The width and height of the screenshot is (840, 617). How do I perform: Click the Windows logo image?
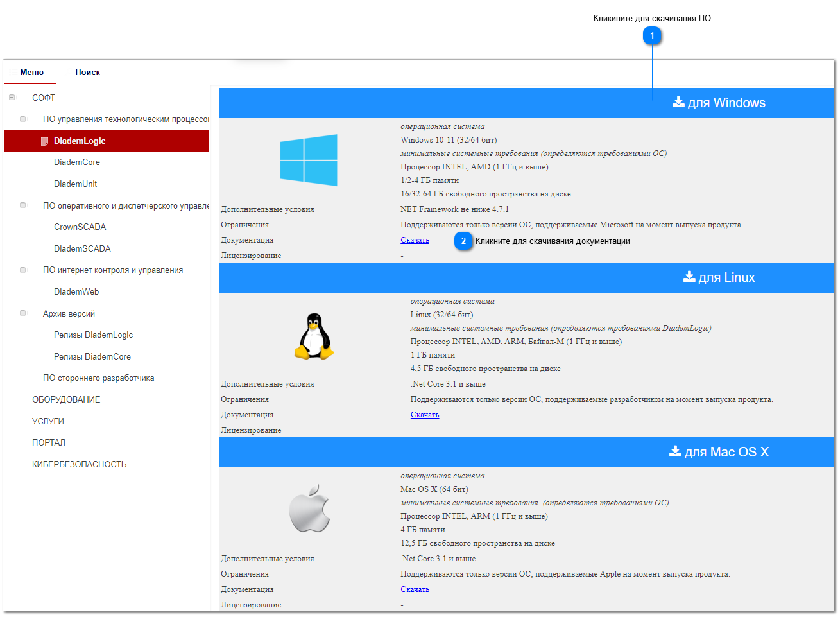[309, 160]
